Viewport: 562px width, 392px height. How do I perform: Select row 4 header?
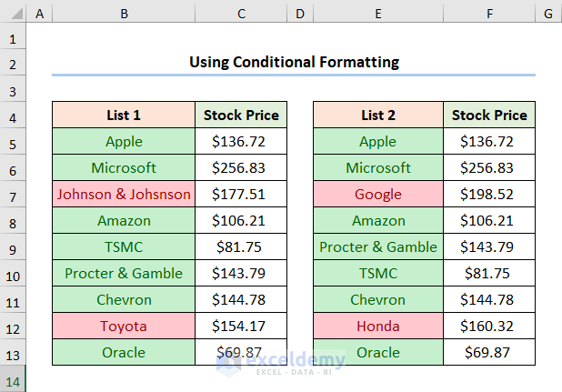pyautogui.click(x=13, y=116)
